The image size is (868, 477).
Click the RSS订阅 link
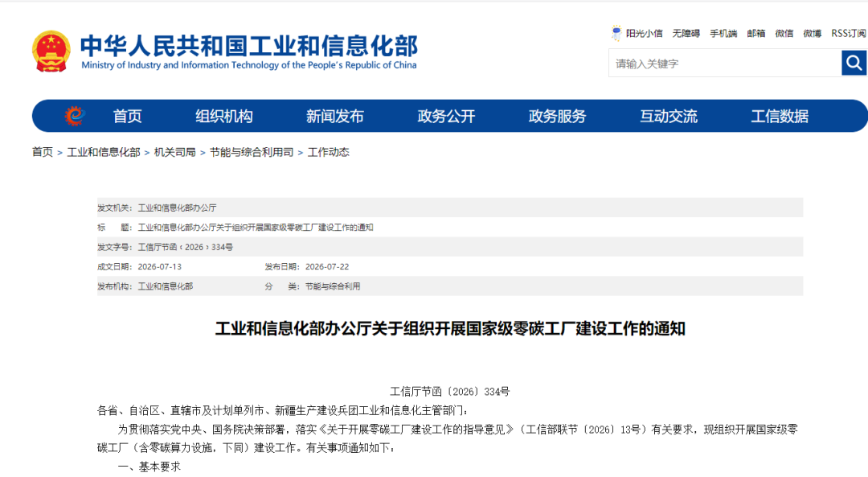tap(849, 34)
